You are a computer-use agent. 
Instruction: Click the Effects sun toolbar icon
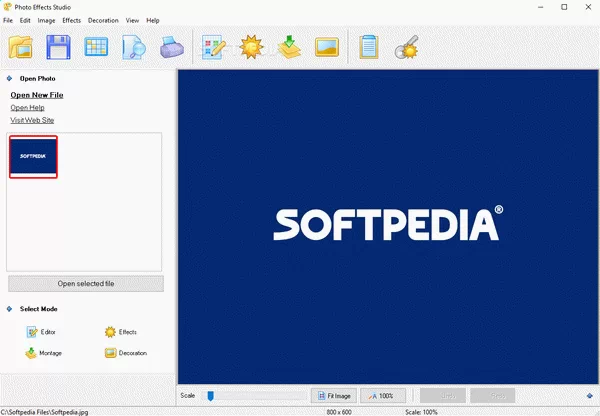249,47
